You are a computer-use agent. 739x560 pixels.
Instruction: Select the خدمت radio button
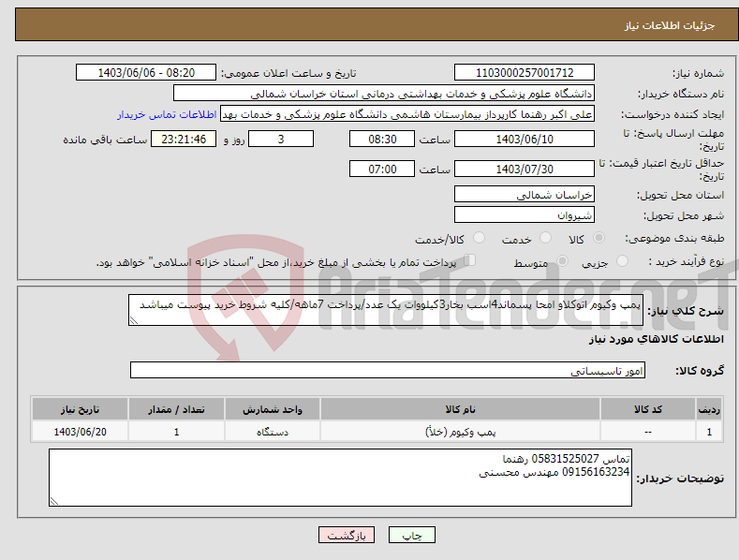click(x=545, y=238)
